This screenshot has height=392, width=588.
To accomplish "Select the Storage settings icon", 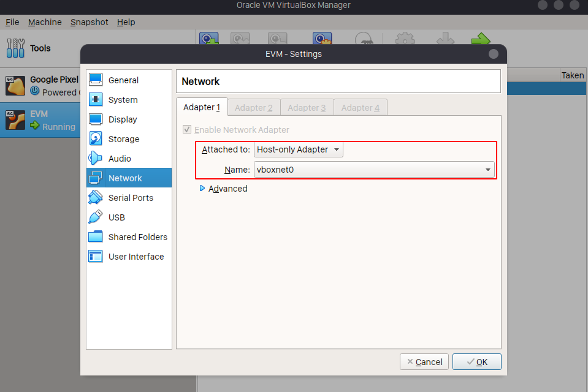I will (x=121, y=138).
